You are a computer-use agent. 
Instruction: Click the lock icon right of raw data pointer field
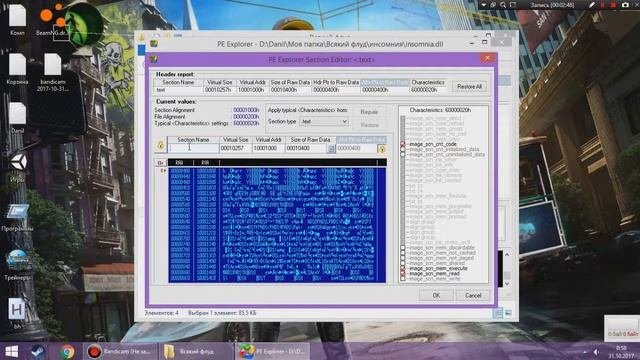382,149
